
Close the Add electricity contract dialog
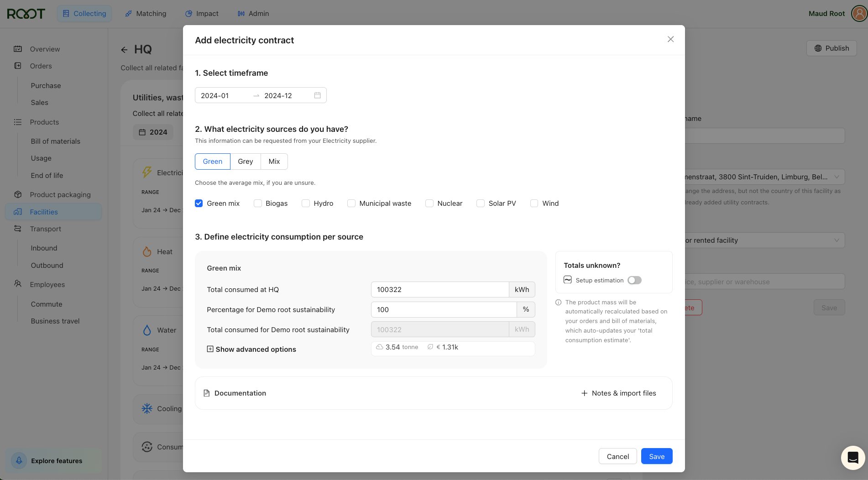point(670,39)
